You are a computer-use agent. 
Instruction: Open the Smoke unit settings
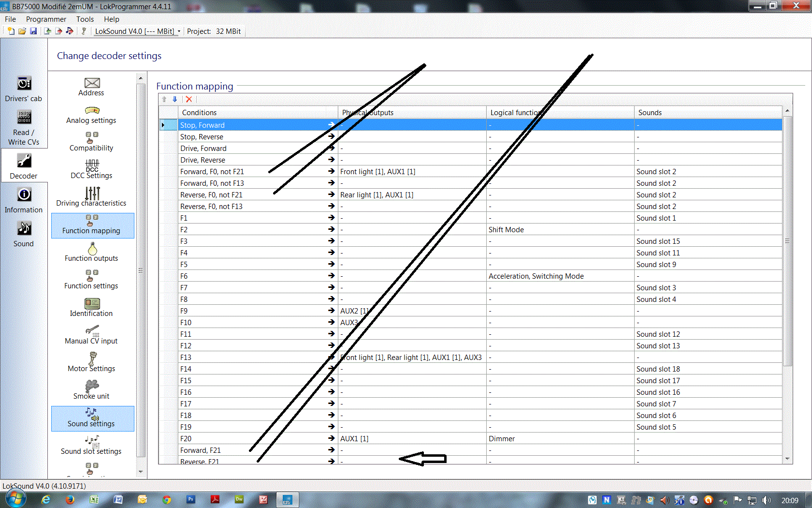(x=91, y=390)
